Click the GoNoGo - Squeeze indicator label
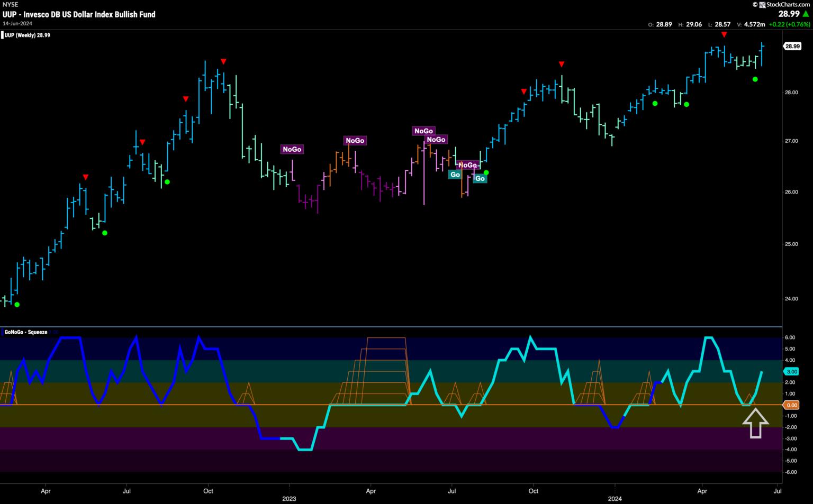This screenshot has height=504, width=813. pyautogui.click(x=26, y=332)
